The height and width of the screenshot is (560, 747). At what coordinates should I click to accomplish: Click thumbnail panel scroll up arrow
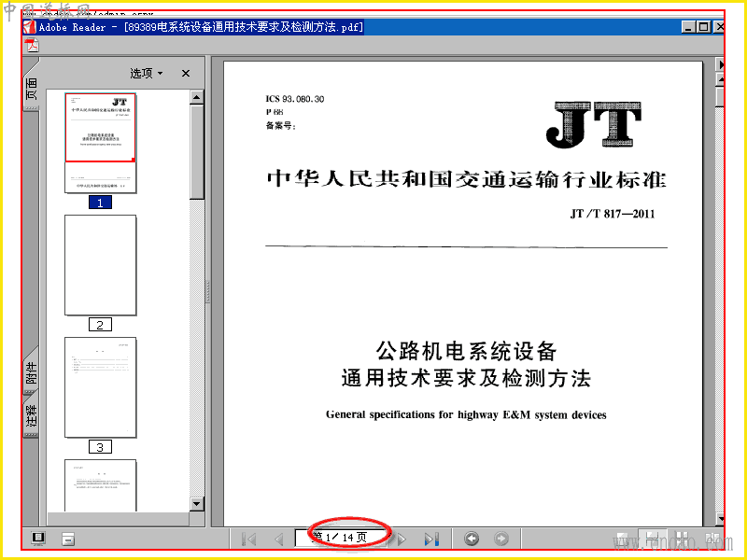pyautogui.click(x=197, y=98)
